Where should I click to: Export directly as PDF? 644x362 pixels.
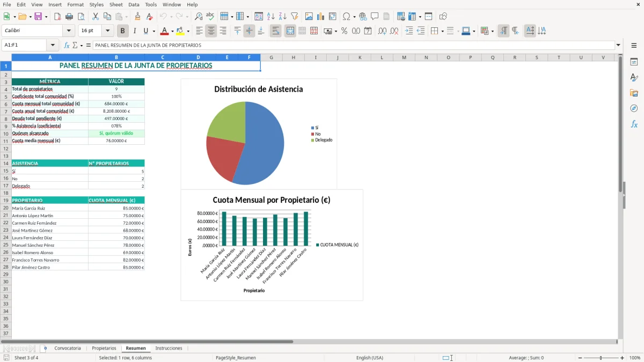click(57, 17)
